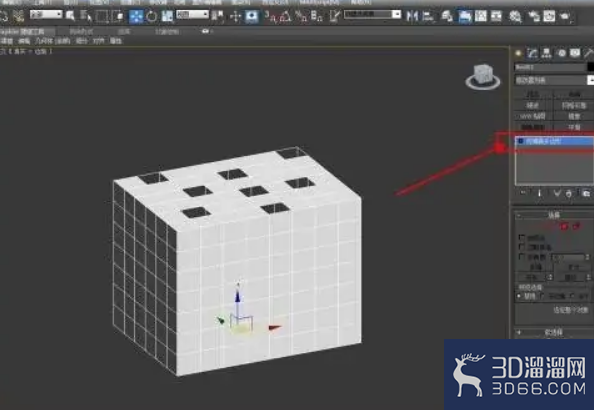Open the Curve Editor
Viewport: 594px width, 410px height.
pyautogui.click(x=481, y=16)
